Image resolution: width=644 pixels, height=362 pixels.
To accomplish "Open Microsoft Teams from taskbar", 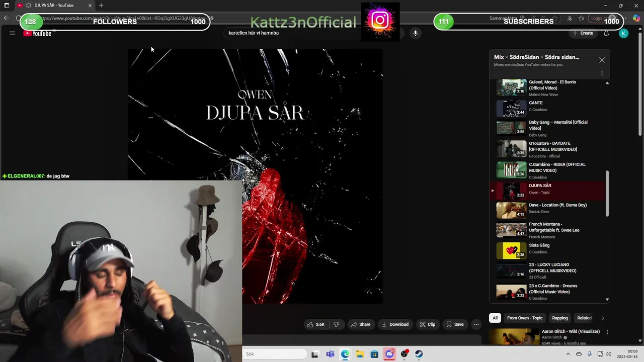I will (x=330, y=354).
